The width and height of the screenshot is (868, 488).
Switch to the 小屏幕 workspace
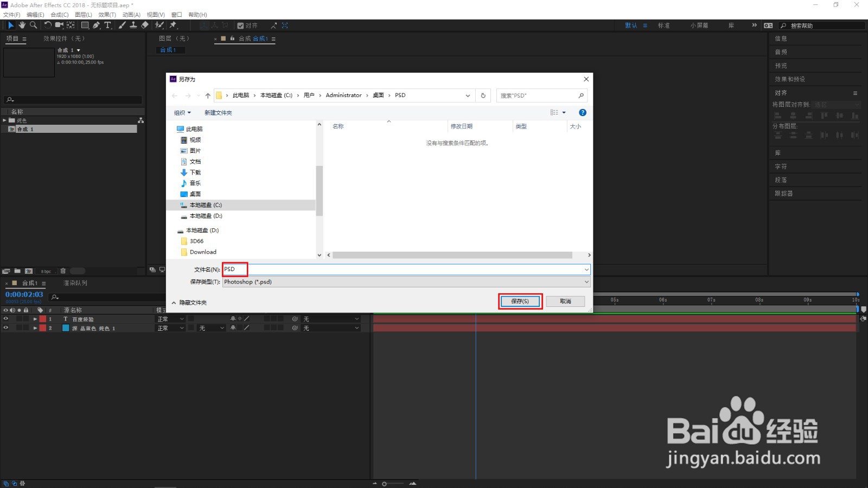699,25
